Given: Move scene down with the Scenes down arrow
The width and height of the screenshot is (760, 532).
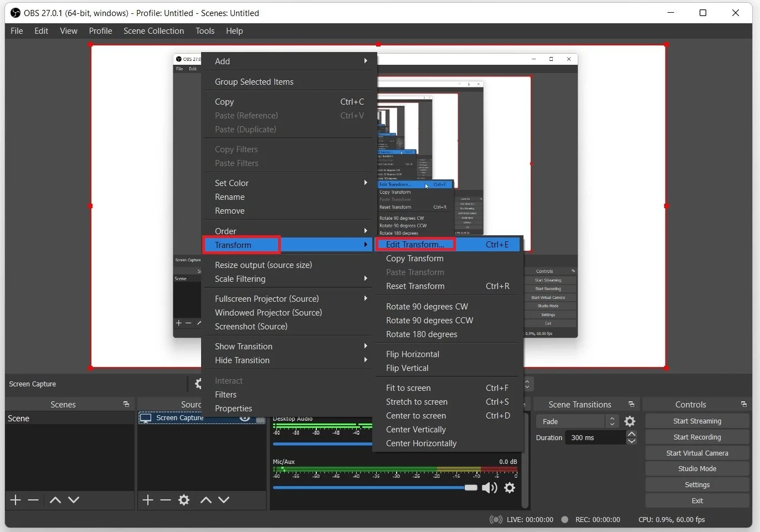Looking at the screenshot, I should click(x=74, y=500).
